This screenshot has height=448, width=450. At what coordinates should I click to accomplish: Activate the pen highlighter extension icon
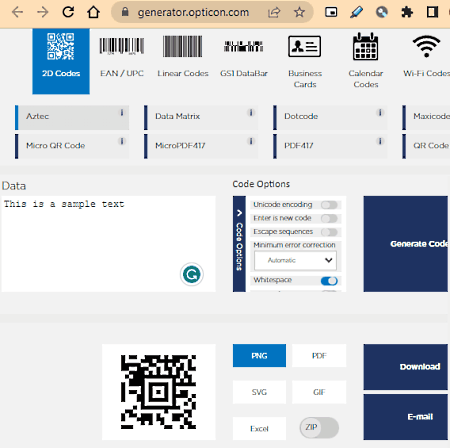[356, 12]
